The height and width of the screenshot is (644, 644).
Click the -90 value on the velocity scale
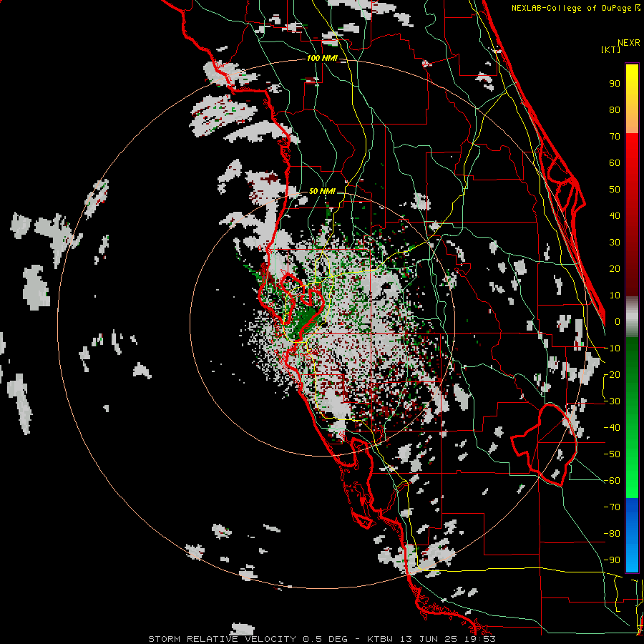[x=612, y=560]
